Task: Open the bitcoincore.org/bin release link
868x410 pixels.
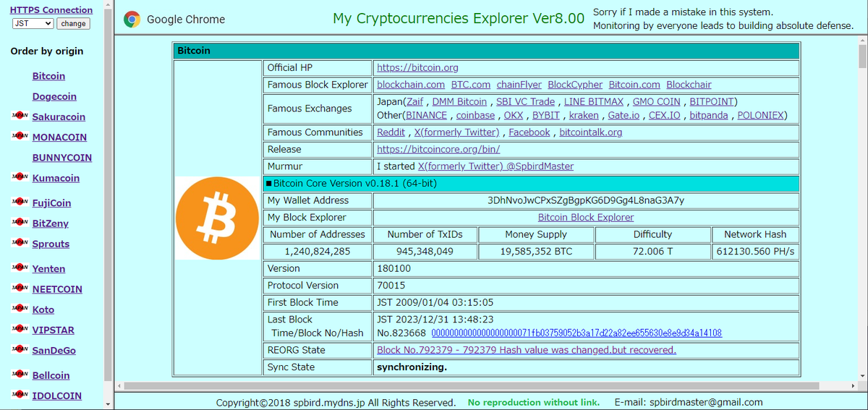Action: (438, 150)
